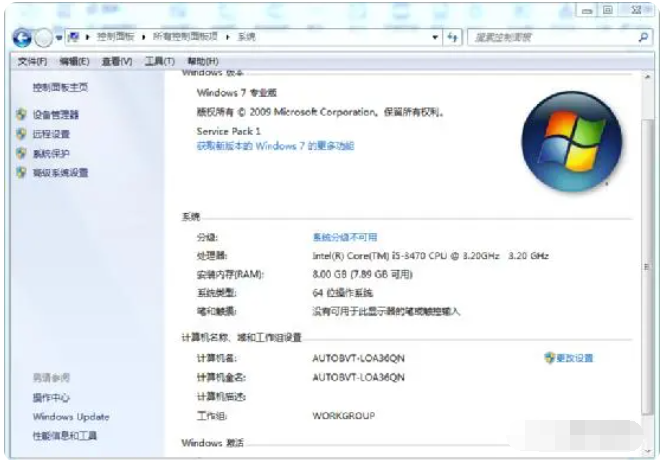Click the Back navigation arrow button
The image size is (661, 460).
tap(22, 37)
